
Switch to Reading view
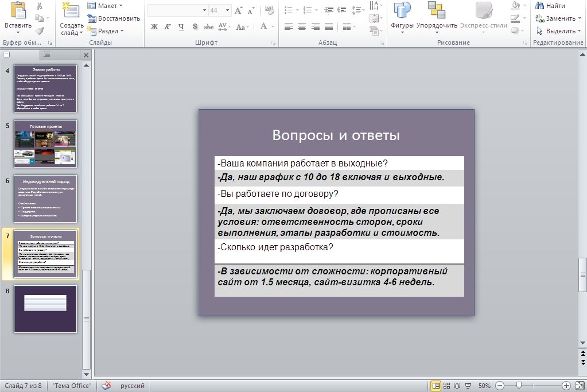457,385
